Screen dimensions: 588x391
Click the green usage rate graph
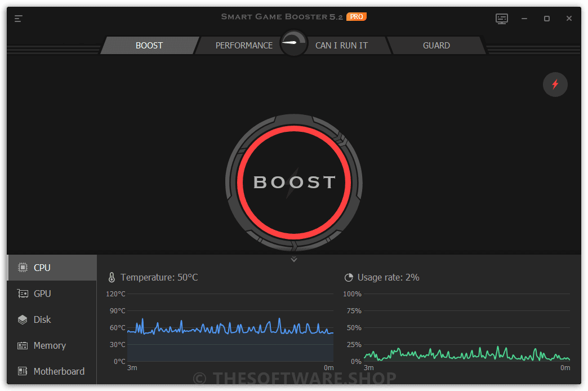pyautogui.click(x=467, y=327)
